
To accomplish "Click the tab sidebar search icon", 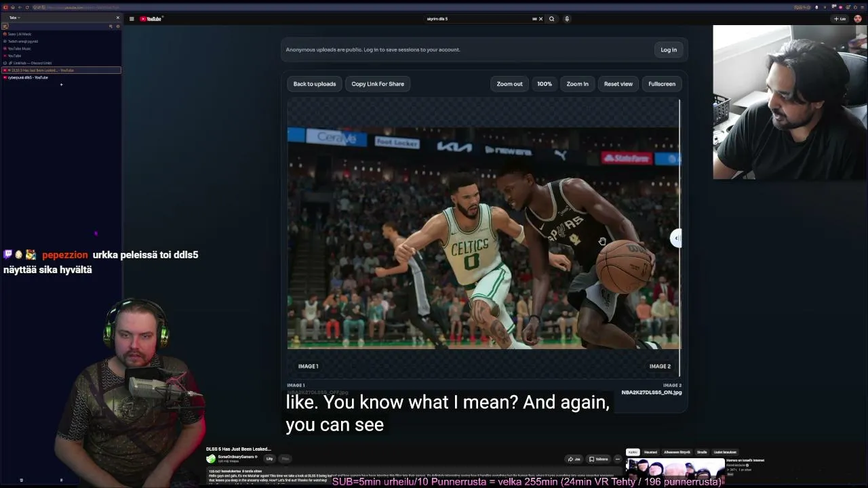I will pos(111,26).
